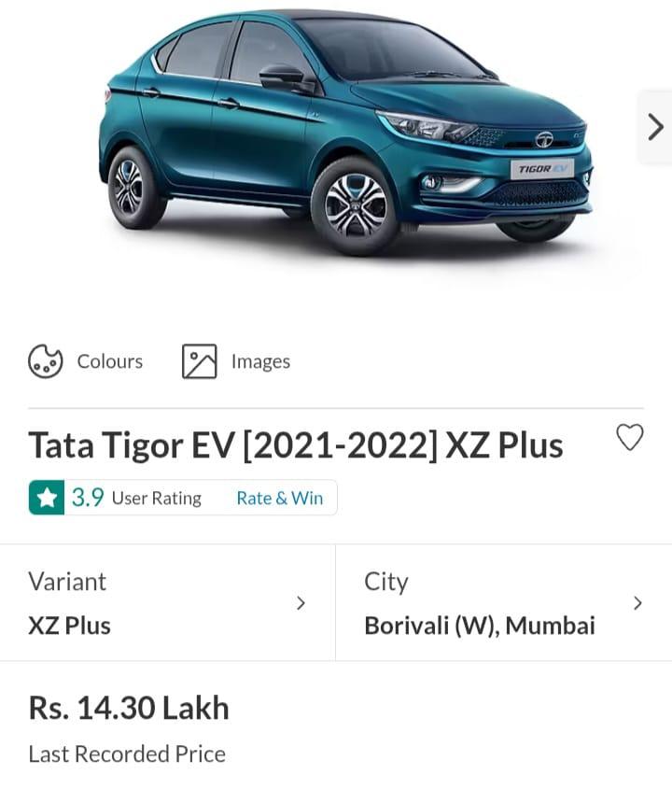Image resolution: width=672 pixels, height=803 pixels.
Task: Show the next car image with right arrow
Action: tap(655, 127)
